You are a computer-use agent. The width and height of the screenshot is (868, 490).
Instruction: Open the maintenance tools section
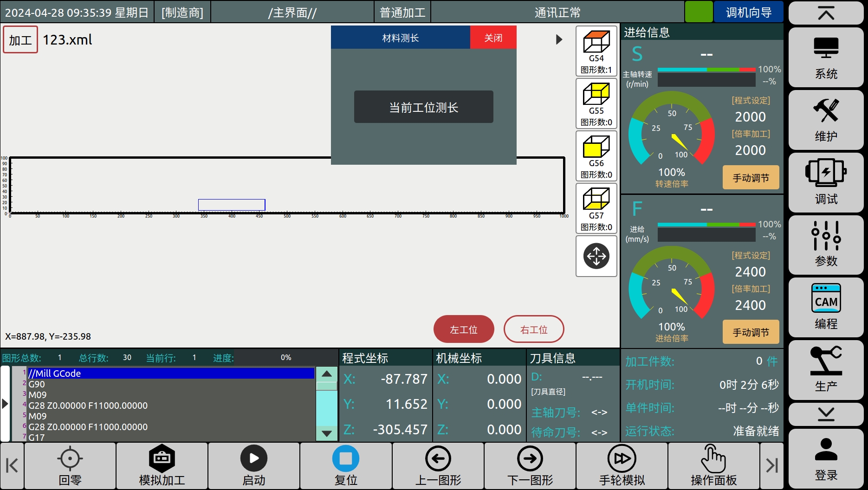pyautogui.click(x=826, y=120)
